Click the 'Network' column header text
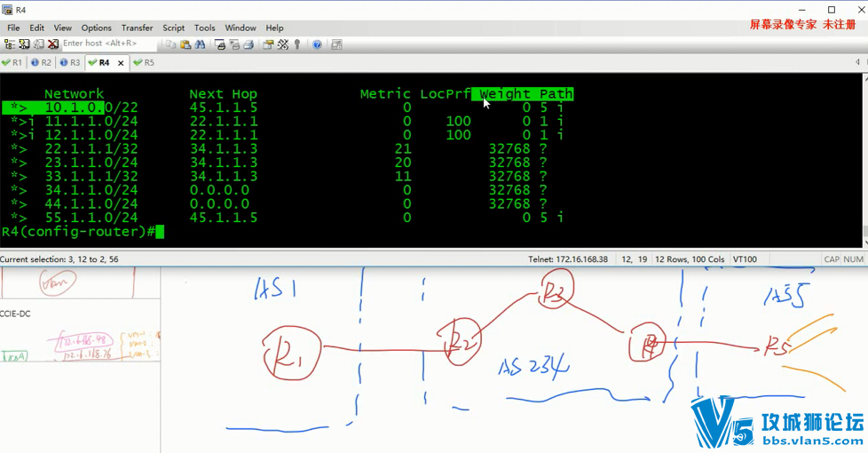The height and width of the screenshot is (453, 868). (75, 93)
